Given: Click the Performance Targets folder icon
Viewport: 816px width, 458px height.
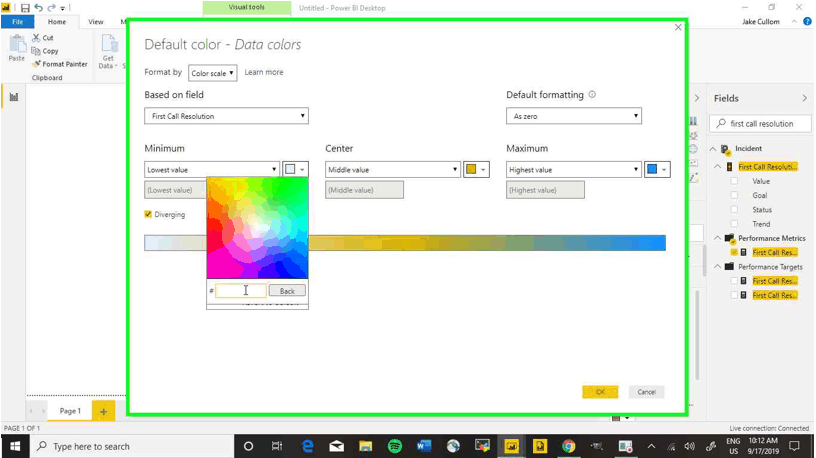Looking at the screenshot, I should click(729, 266).
